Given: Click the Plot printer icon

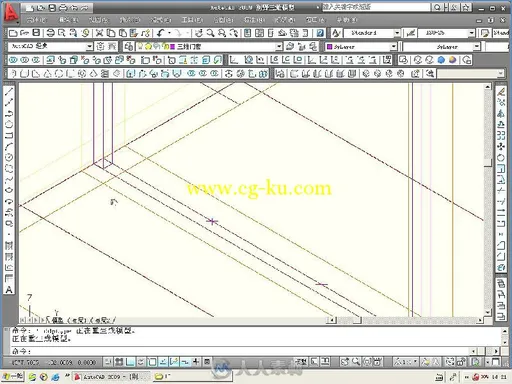Looking at the screenshot, I should click(50, 33).
